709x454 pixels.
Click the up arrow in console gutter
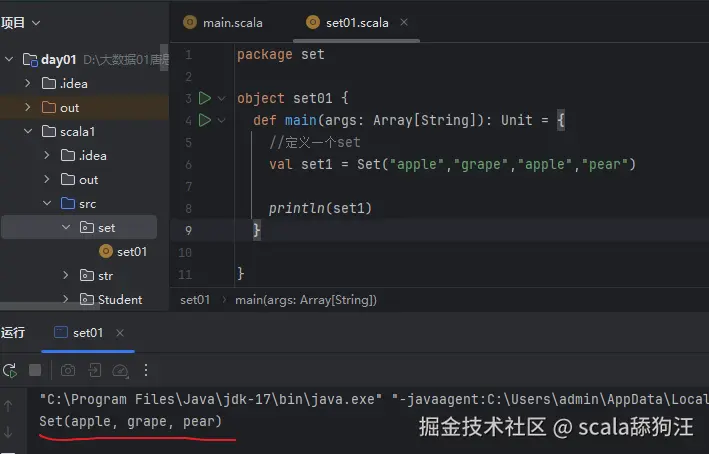tap(8, 406)
